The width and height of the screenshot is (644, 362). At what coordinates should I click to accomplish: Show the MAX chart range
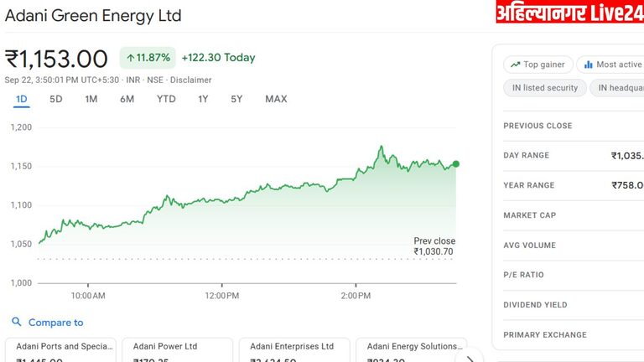(x=276, y=99)
